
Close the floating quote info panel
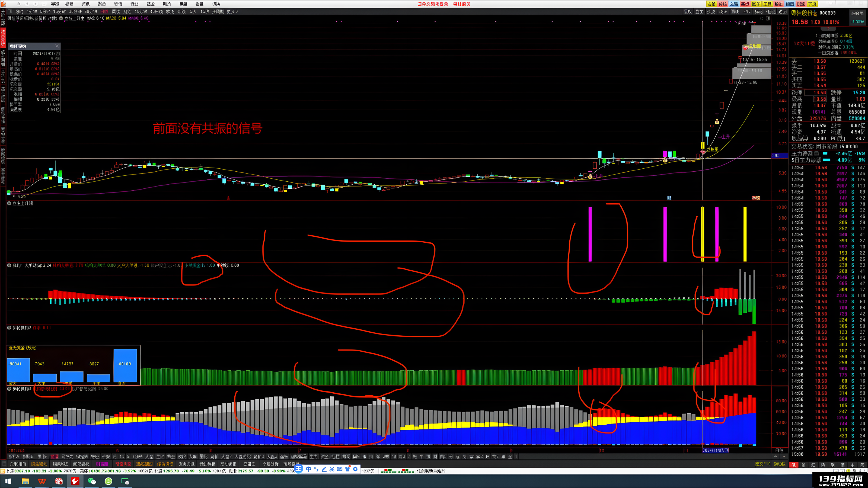[x=57, y=46]
